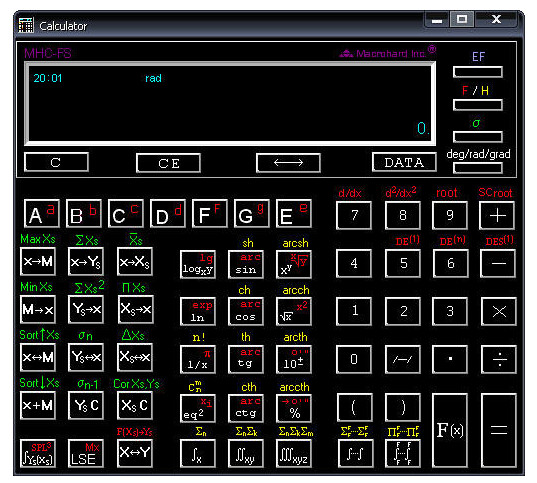Click the spline integral Ys(xs) key
This screenshot has width=537, height=483.
coord(38,453)
